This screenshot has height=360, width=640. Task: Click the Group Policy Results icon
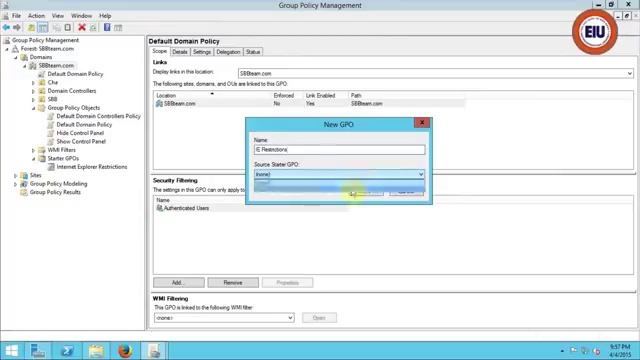coord(24,192)
